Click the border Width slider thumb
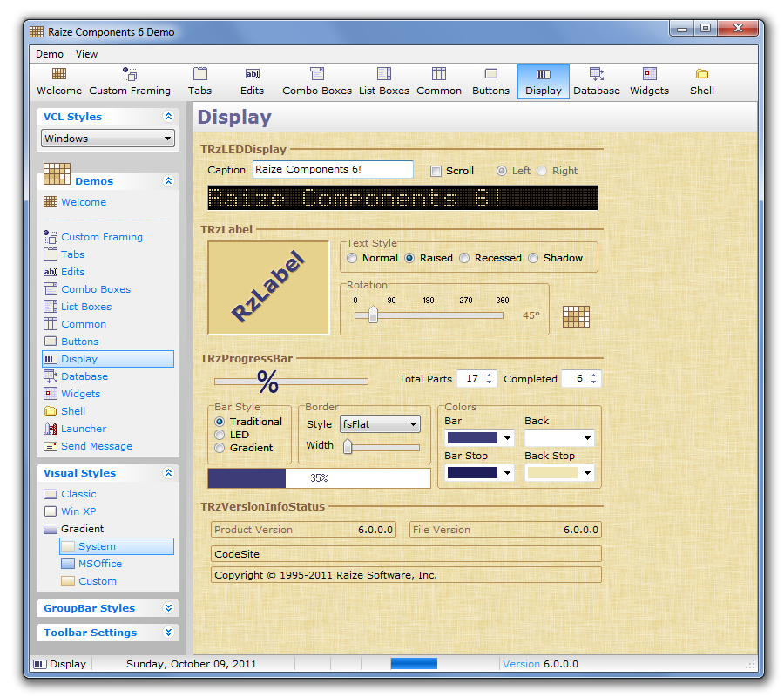784x697 pixels. tap(348, 446)
